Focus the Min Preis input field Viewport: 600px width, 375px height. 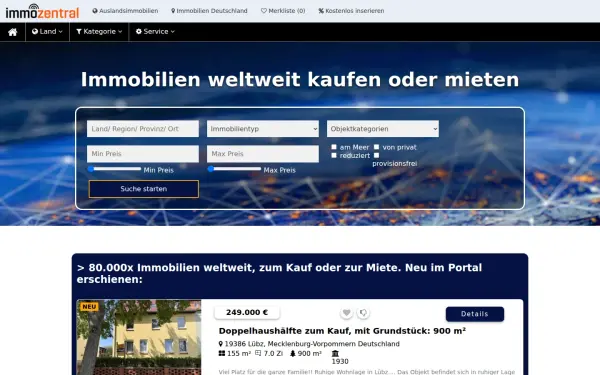click(143, 154)
